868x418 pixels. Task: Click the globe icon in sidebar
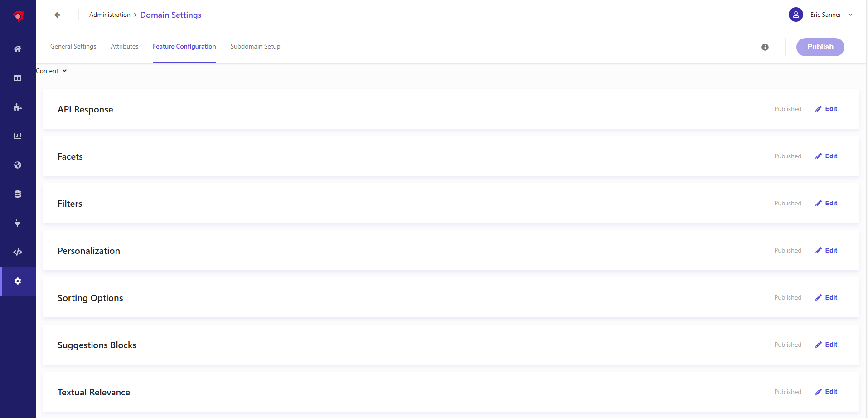(18, 165)
